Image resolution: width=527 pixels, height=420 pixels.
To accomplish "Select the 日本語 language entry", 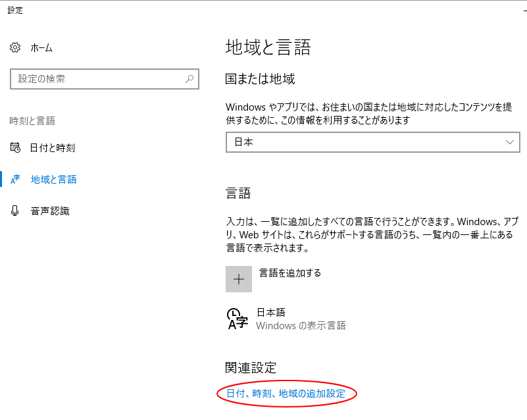I will (x=271, y=313).
